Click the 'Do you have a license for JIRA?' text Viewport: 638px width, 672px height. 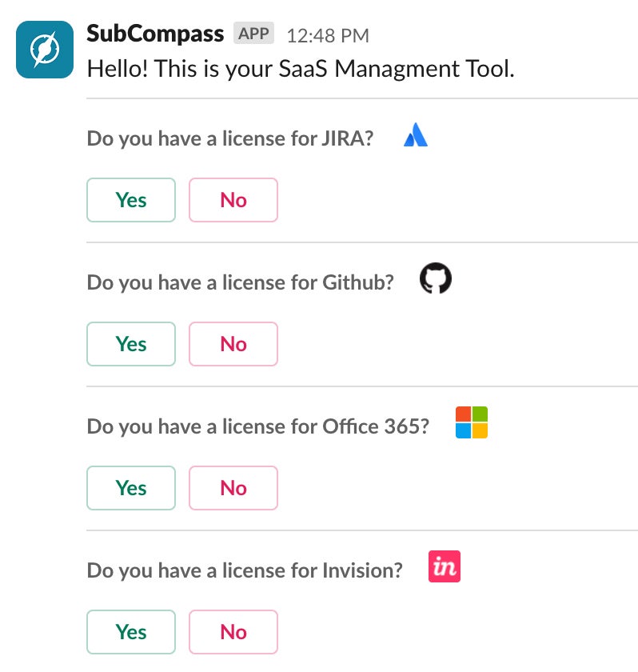tap(230, 138)
